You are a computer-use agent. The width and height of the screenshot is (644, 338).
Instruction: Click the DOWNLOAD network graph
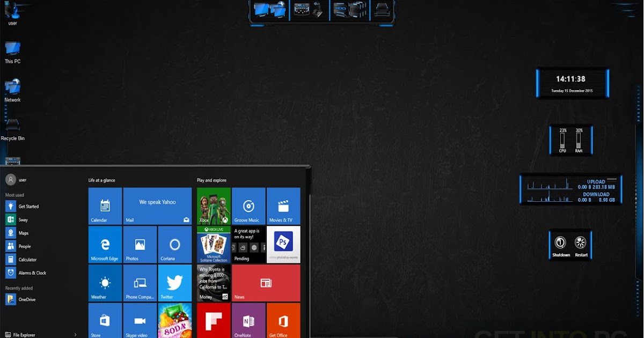tap(550, 197)
